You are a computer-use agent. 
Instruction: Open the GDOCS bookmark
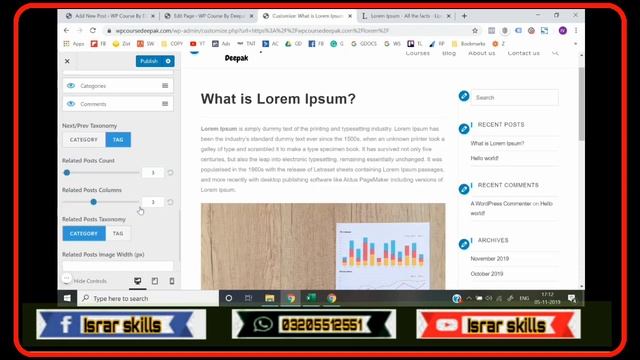tap(364, 44)
